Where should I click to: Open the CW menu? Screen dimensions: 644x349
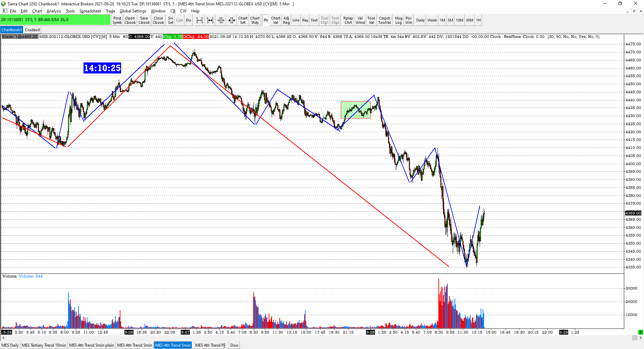pos(183,11)
